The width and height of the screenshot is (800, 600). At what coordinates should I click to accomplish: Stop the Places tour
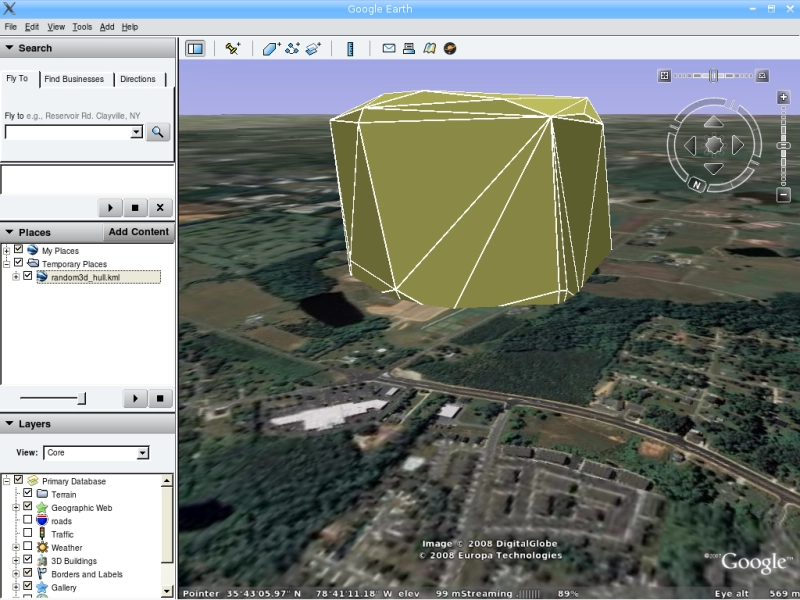pos(160,398)
